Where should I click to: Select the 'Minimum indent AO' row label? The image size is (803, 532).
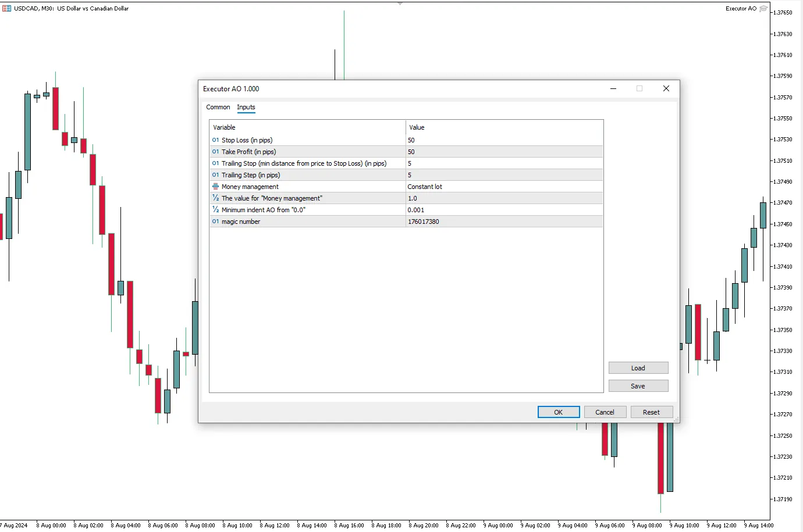click(263, 210)
